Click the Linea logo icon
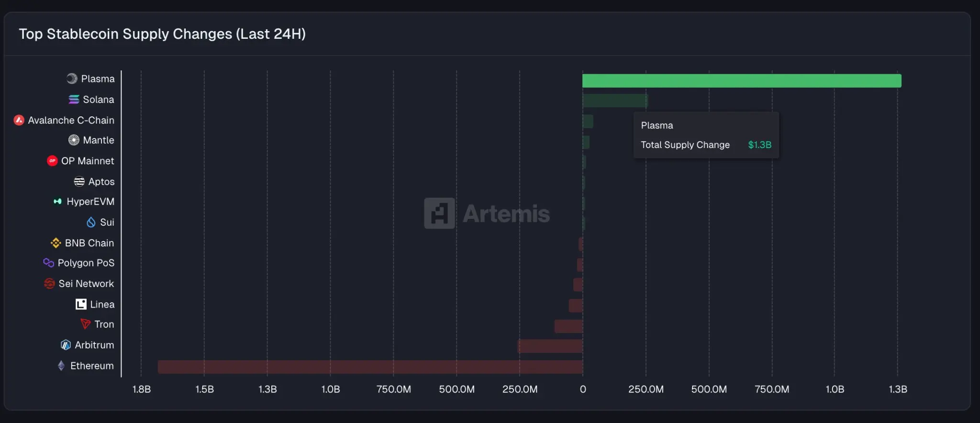Screen dimensions: 980x423 [81, 304]
